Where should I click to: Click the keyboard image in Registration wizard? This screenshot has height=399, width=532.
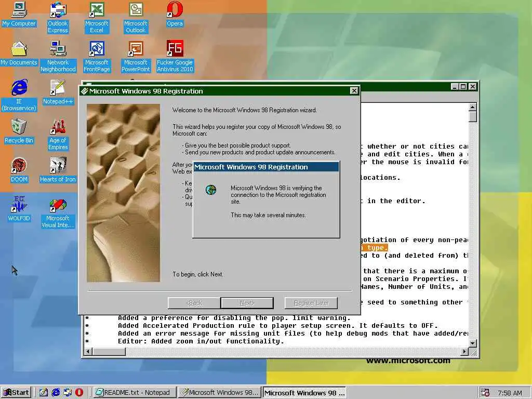tap(123, 193)
